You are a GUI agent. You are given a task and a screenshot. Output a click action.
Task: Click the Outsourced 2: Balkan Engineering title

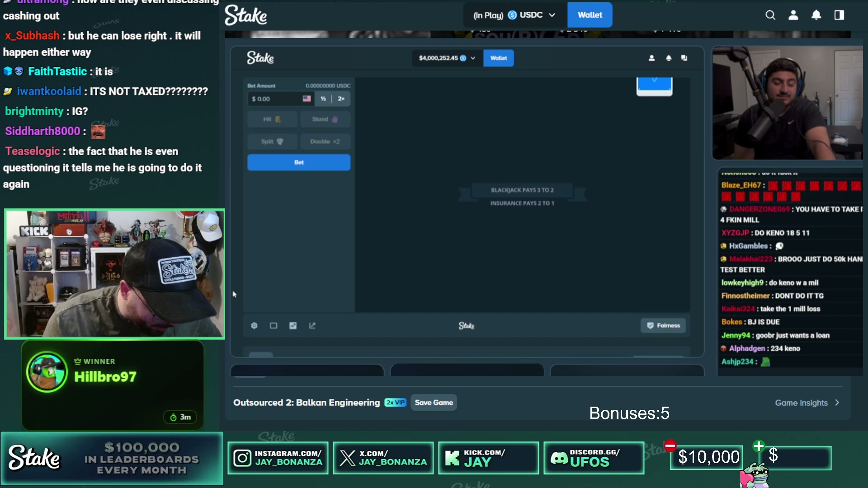307,403
